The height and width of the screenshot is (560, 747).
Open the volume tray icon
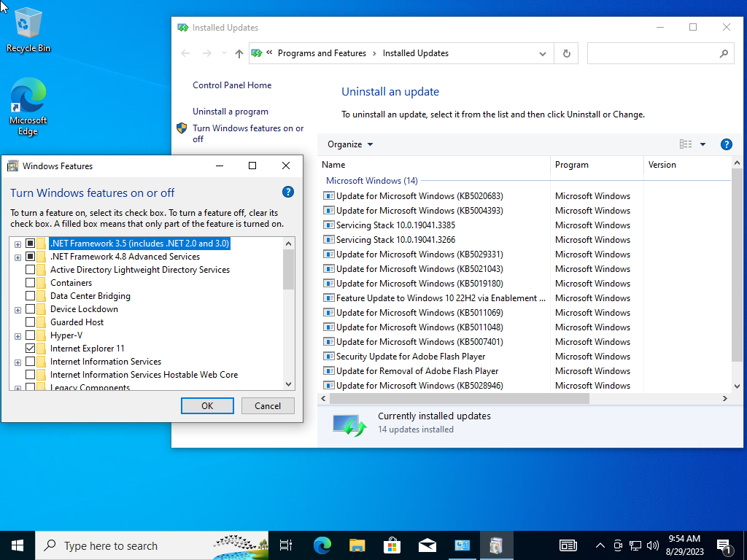[653, 545]
